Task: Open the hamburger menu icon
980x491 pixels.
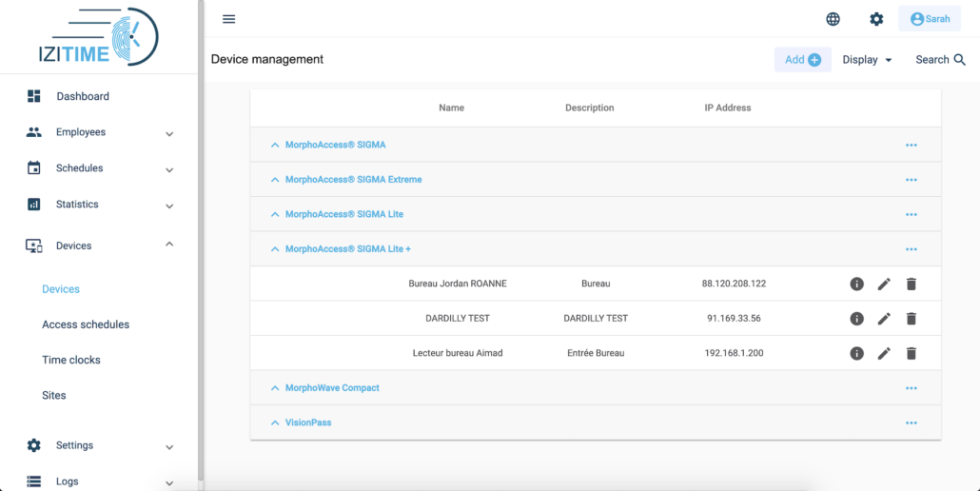Action: (228, 19)
